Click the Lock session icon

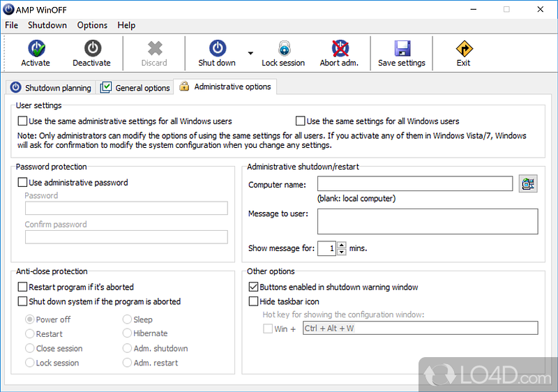pos(283,48)
